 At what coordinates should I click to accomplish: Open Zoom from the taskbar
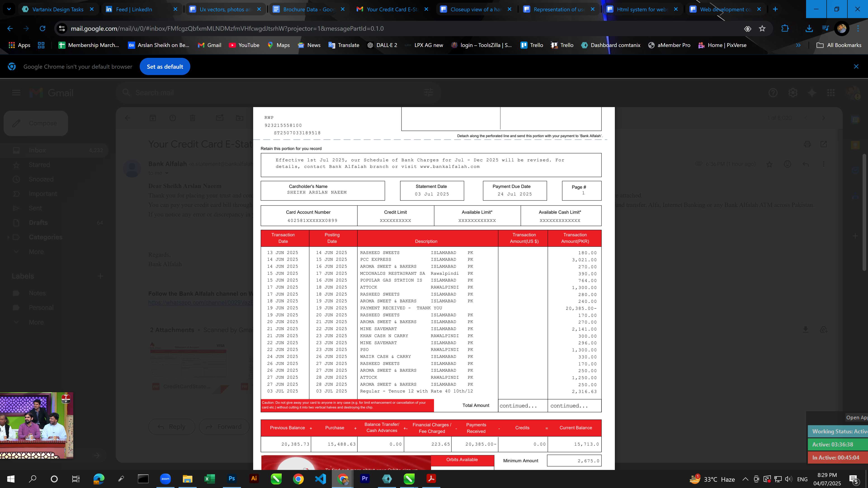[x=165, y=479]
